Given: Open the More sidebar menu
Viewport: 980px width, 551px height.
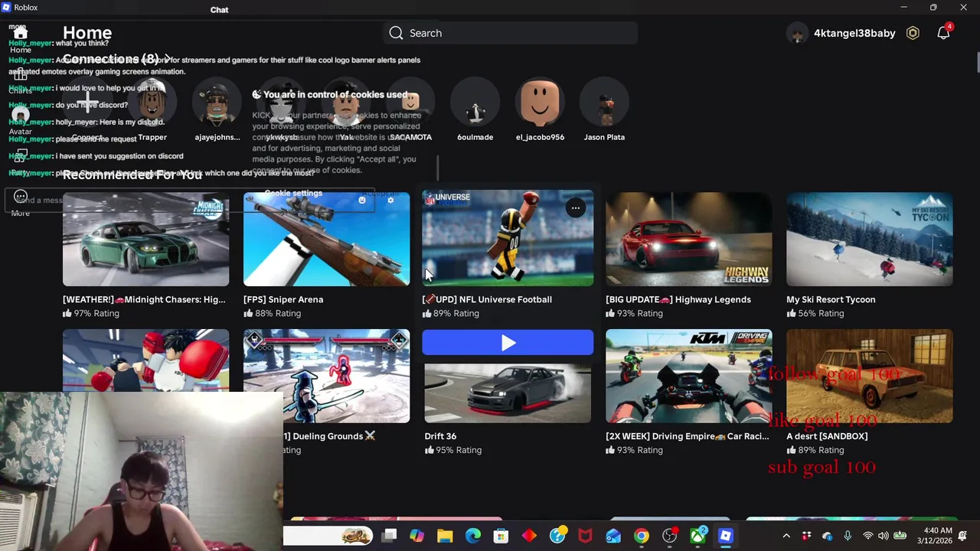Looking at the screenshot, I should point(21,197).
